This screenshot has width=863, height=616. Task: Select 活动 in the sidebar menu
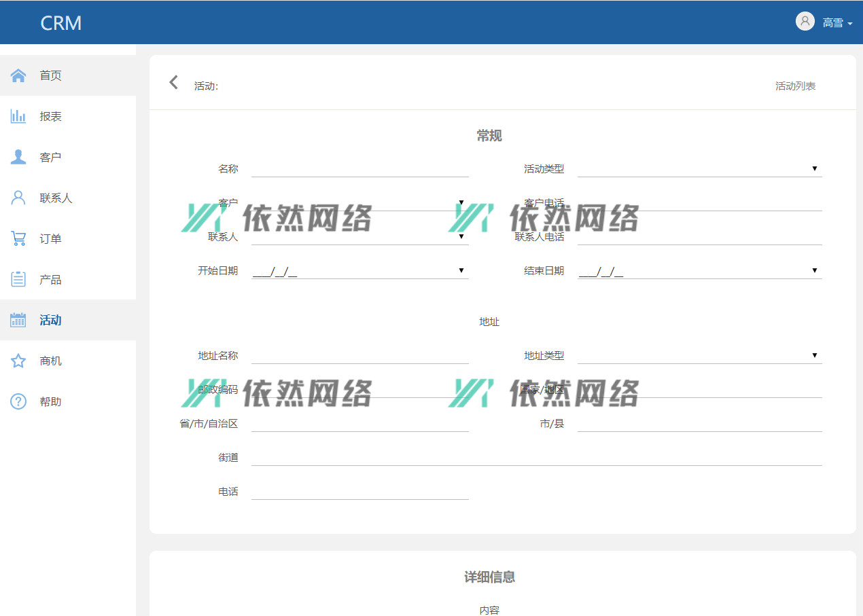click(50, 320)
